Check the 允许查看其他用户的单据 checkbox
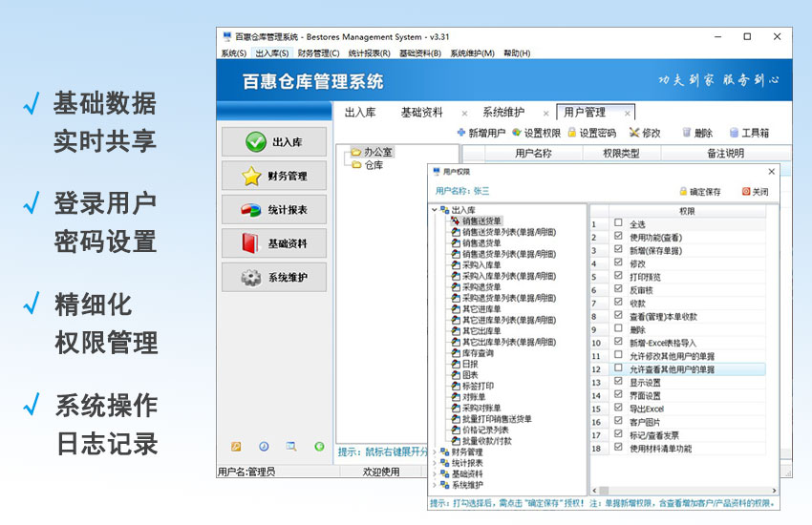This screenshot has height=525, width=812. 618,367
